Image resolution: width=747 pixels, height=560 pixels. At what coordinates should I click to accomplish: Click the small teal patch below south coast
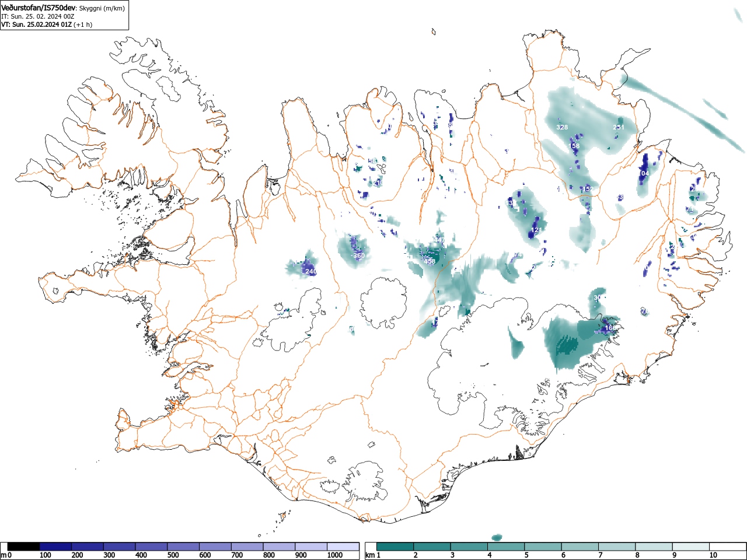497,537
